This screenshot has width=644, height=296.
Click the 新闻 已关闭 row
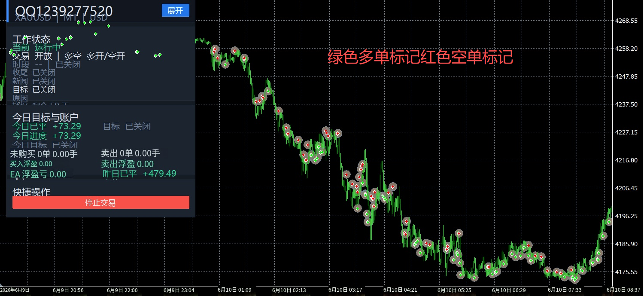tap(34, 81)
